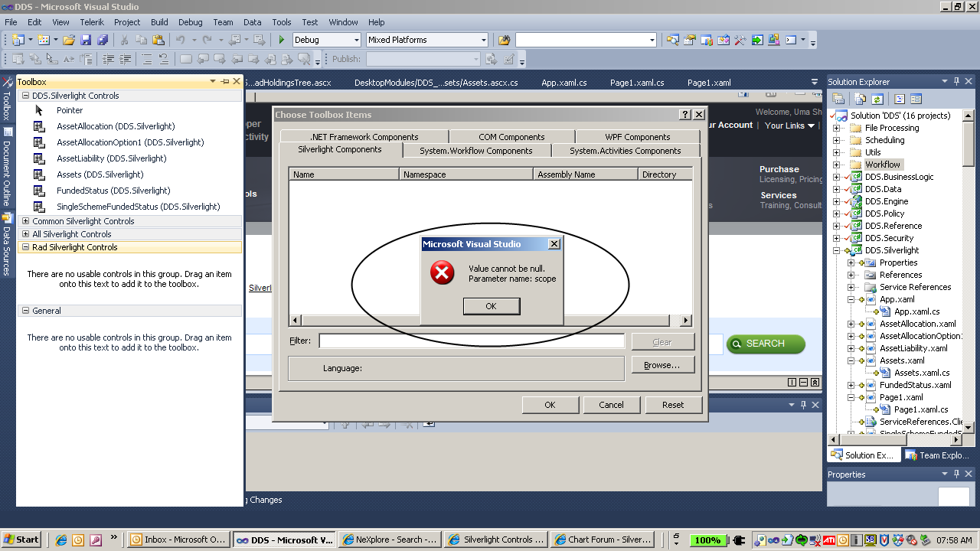Open the Start Page green-arrow toolbar icon
This screenshot has width=980, height=551.
(757, 40)
